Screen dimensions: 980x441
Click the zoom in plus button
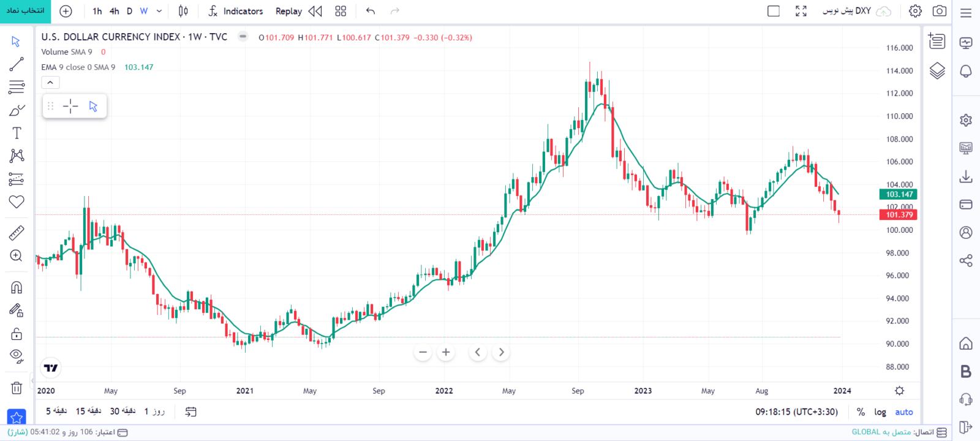(446, 352)
